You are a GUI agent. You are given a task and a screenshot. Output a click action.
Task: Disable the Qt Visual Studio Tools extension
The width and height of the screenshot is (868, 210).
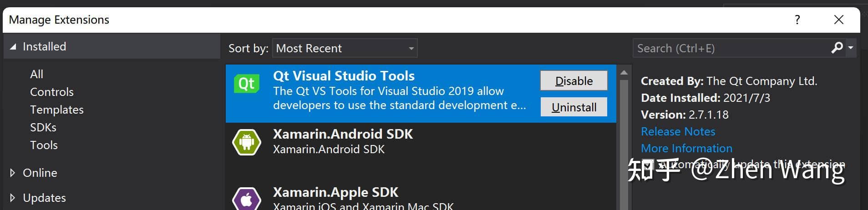(x=574, y=81)
